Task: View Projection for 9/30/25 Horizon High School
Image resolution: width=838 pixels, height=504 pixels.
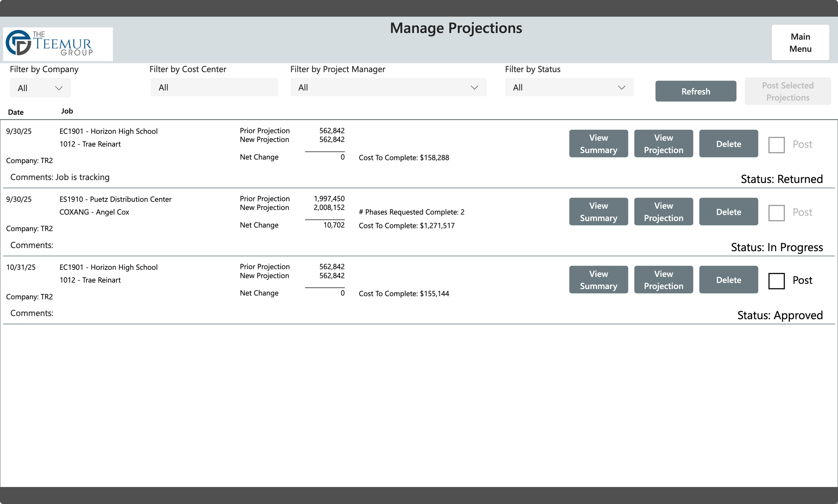Action: tap(663, 144)
